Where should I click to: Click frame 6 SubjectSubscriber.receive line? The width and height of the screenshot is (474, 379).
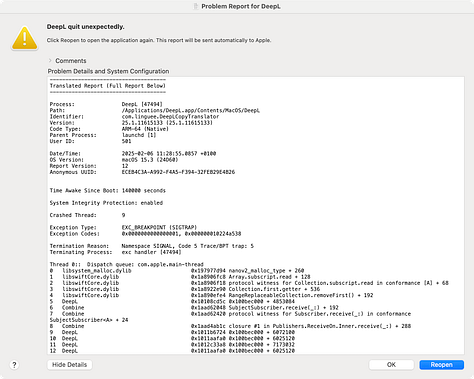[194, 308]
